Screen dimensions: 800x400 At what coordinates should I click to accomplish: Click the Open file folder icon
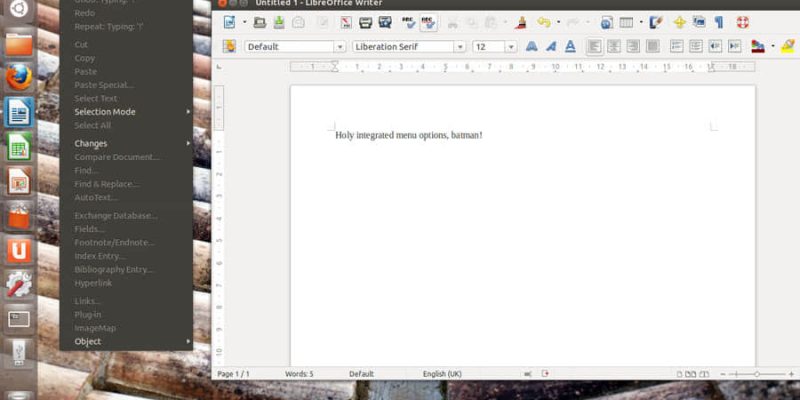260,22
